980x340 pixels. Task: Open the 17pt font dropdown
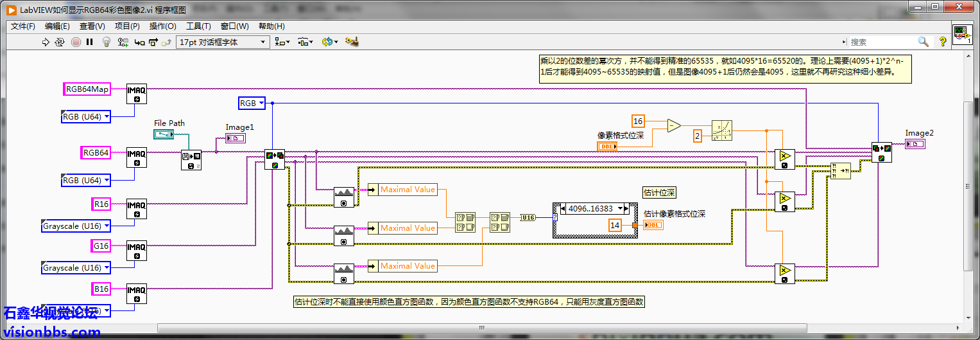pos(223,42)
